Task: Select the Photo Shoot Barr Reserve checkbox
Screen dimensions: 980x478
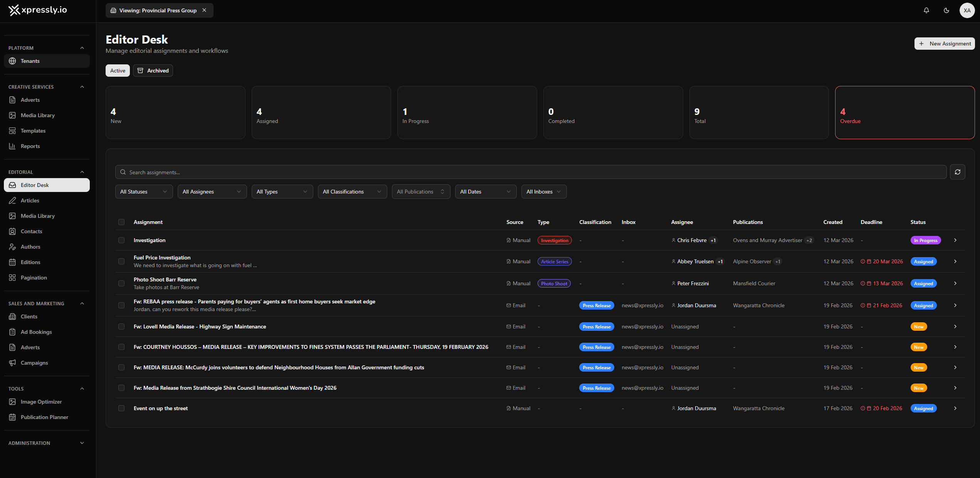Action: [121, 283]
